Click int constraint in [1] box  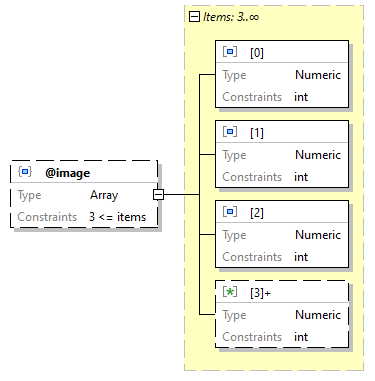(301, 177)
